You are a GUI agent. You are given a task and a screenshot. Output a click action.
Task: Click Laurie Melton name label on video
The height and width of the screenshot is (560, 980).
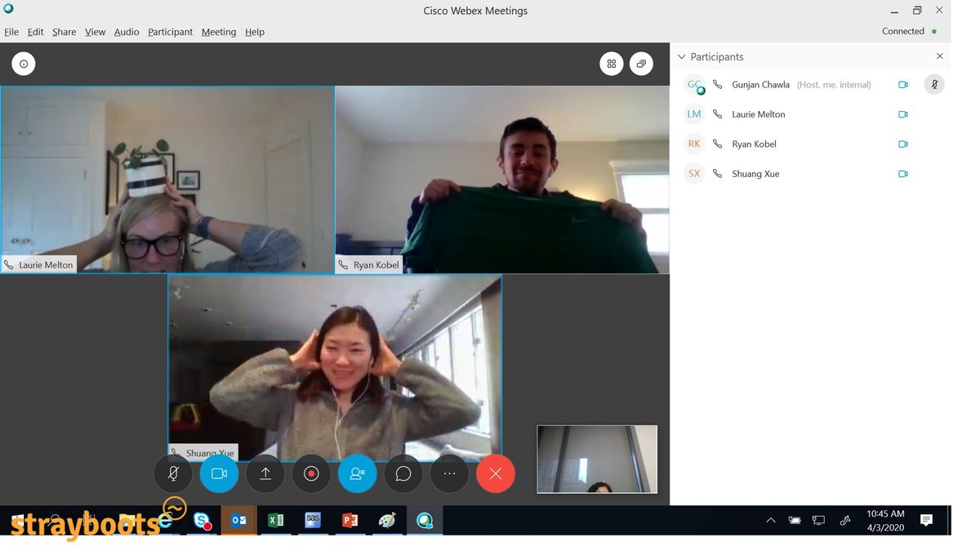(x=39, y=264)
